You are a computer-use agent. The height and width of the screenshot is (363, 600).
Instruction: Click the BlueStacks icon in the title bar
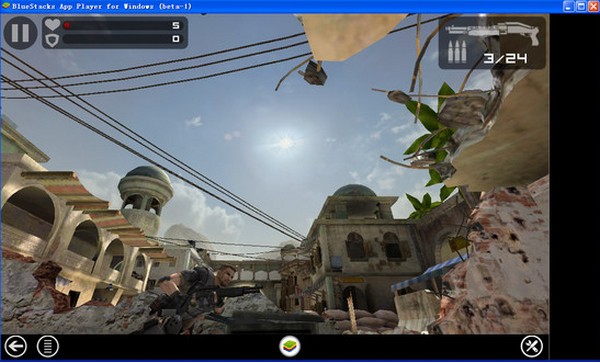(x=5, y=6)
